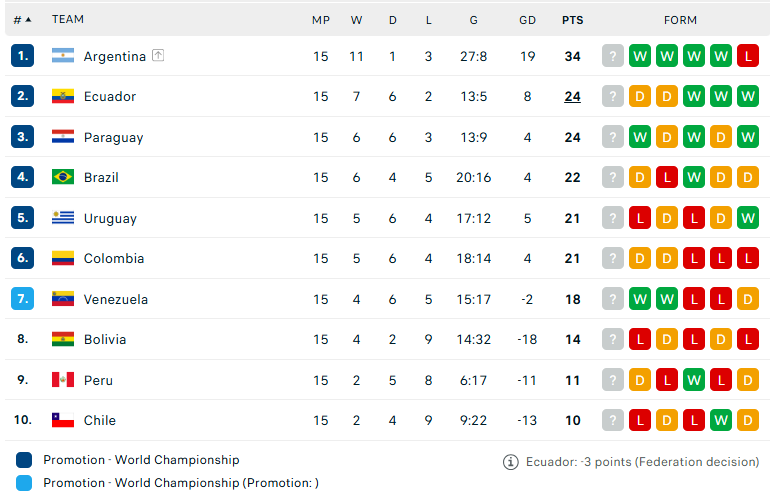Sort by the PTS column header
This screenshot has width=770, height=496.
[x=573, y=20]
